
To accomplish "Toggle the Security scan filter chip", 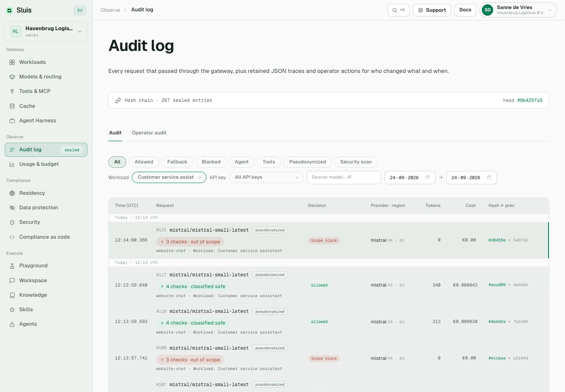I will tap(356, 162).
